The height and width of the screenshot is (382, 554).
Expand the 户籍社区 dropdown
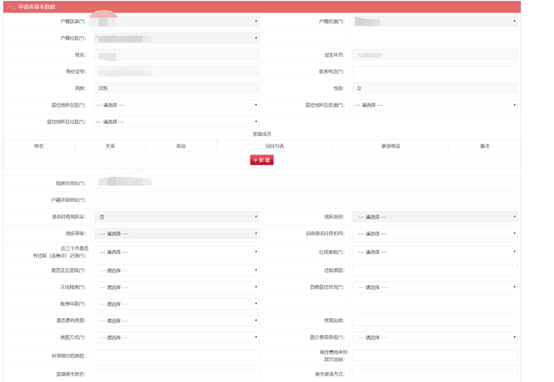coord(177,38)
